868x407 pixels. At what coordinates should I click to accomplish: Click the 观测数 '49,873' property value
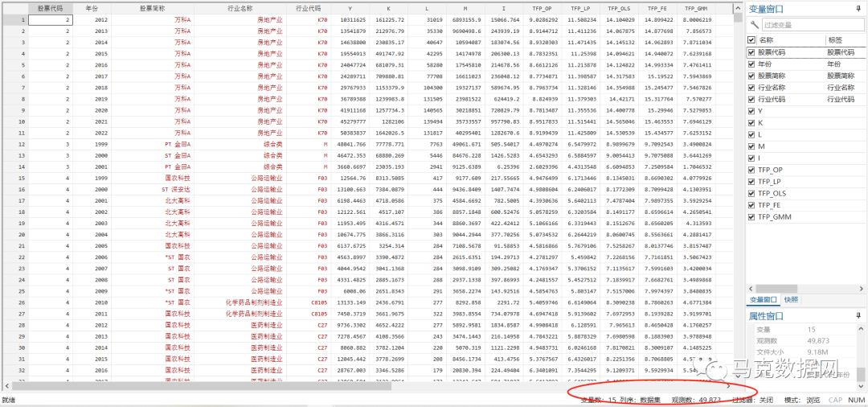coord(818,340)
